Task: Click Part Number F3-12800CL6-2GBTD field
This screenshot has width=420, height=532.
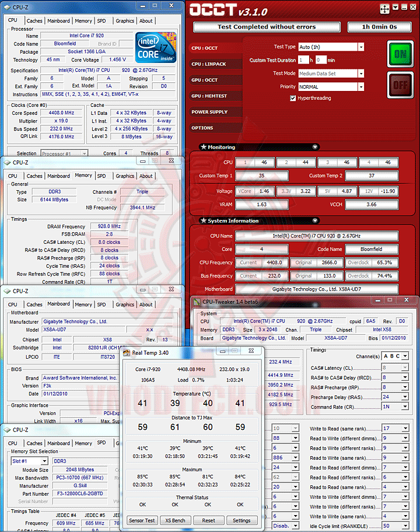Action: 80,494
